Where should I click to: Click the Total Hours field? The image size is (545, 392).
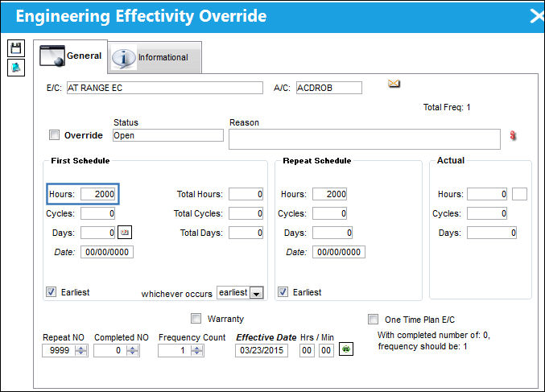[246, 194]
